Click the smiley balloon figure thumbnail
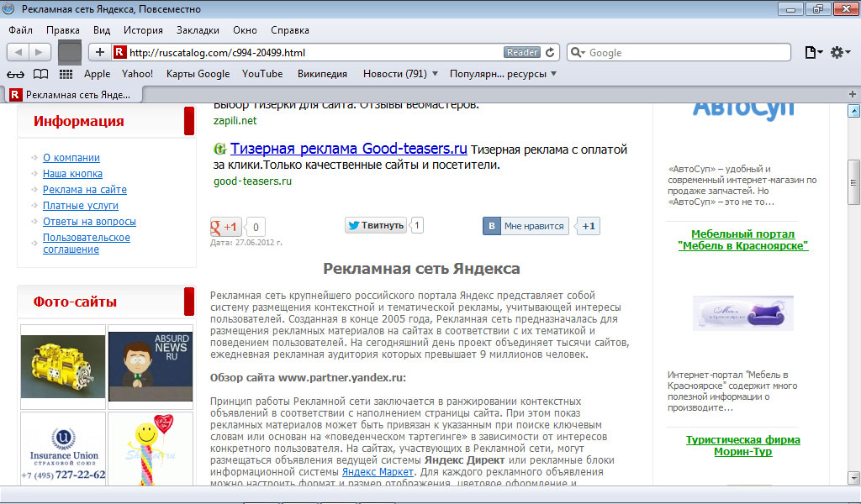Viewport: 861px width, 504px height. point(151,449)
